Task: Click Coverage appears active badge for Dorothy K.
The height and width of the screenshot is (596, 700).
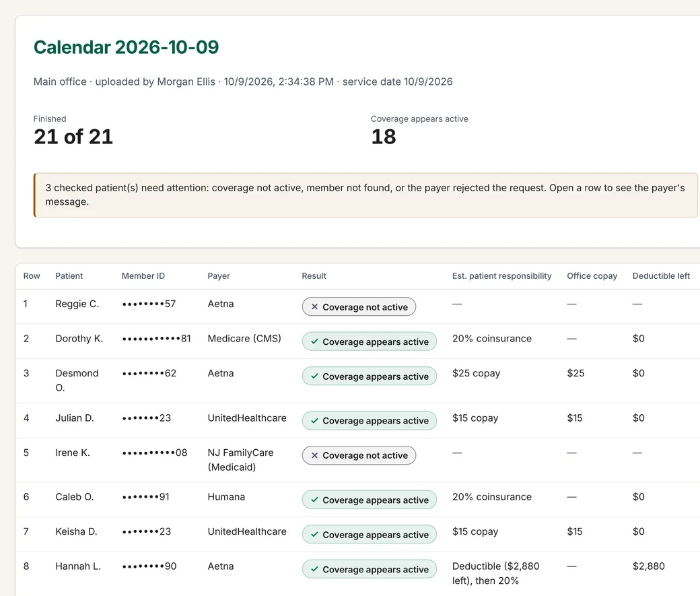Action: coord(370,342)
